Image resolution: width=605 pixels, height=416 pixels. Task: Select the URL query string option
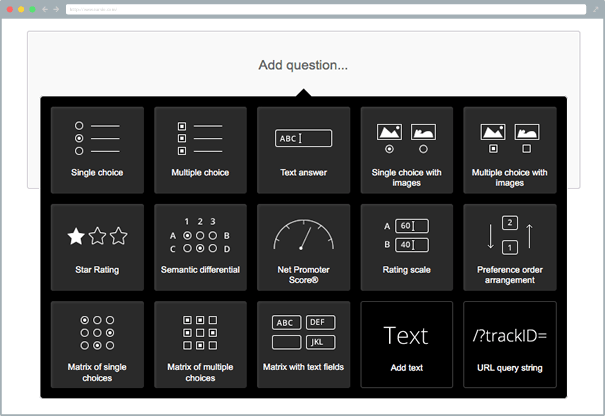[x=509, y=344]
